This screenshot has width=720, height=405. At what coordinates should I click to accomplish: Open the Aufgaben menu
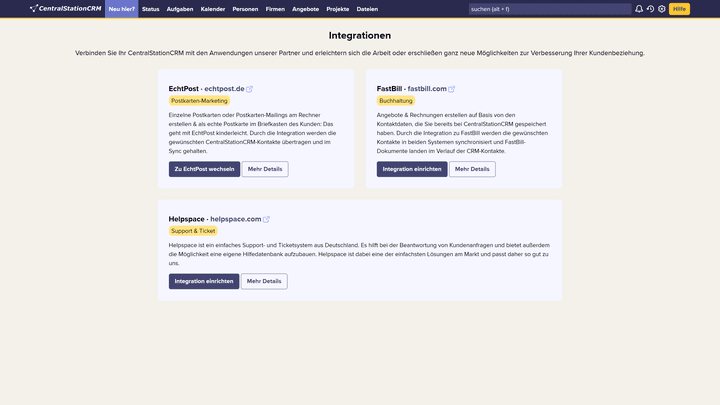[x=180, y=9]
